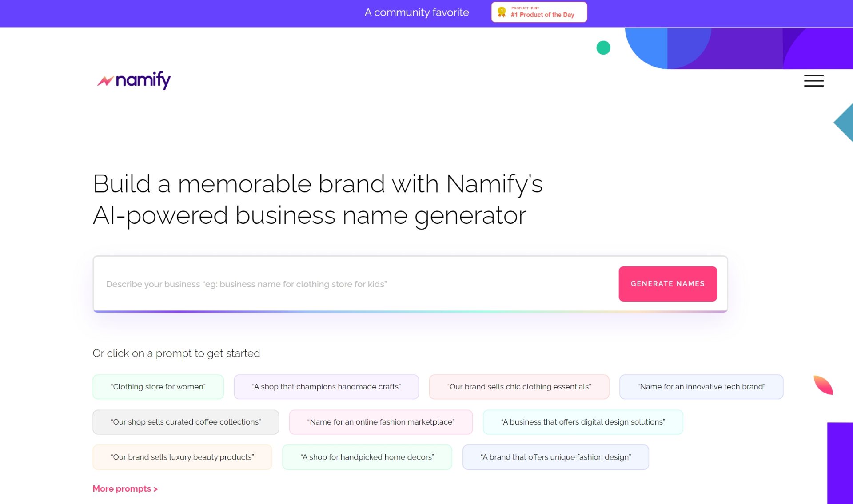Click the Generate Names button
Image resolution: width=853 pixels, height=504 pixels.
[667, 284]
